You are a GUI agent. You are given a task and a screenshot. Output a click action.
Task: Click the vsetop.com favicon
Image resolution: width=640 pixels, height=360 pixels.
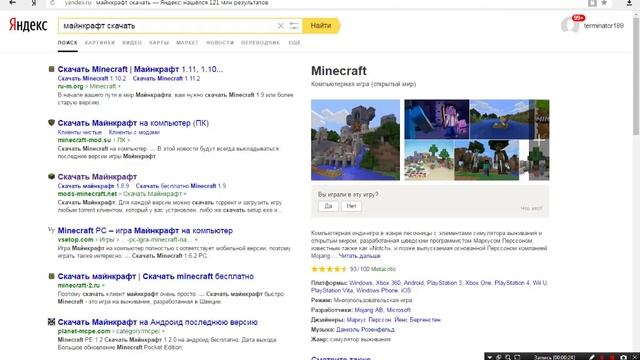click(51, 230)
